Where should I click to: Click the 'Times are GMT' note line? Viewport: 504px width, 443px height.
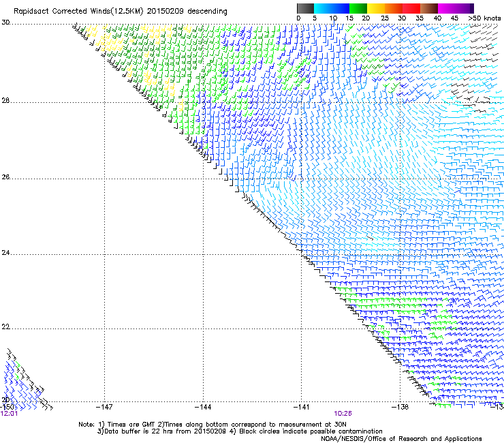(212, 425)
